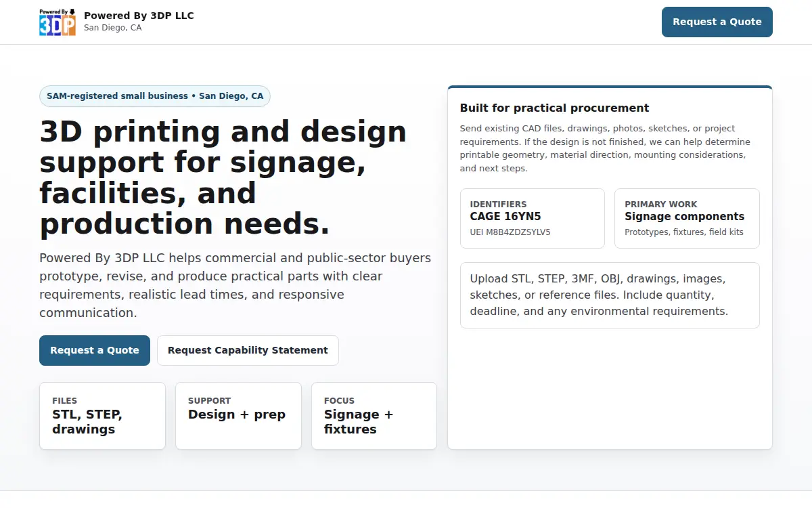
Task: Click the Prototypes, fixtures, field kits text
Action: pyautogui.click(x=684, y=232)
